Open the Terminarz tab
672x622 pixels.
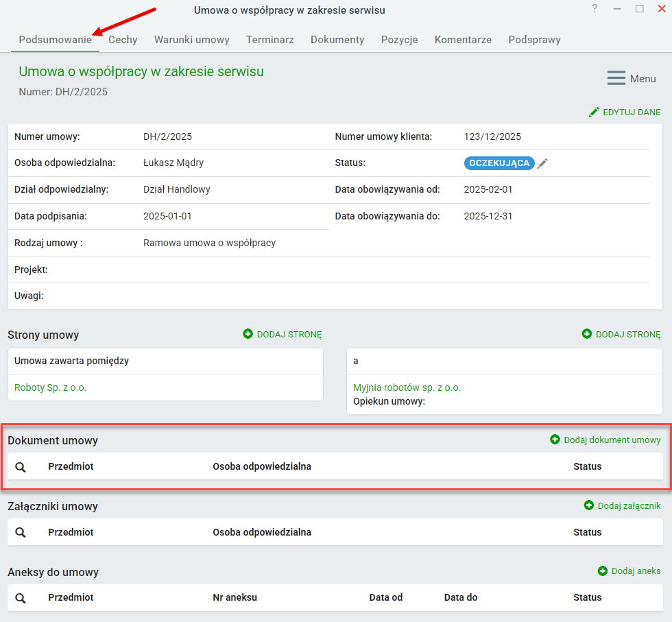click(x=270, y=40)
